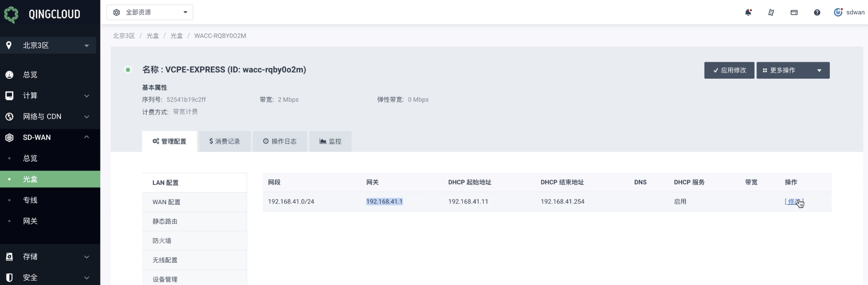Viewport: 868px width, 285px height.
Task: Click the 存储 storage icon
Action: (9, 257)
